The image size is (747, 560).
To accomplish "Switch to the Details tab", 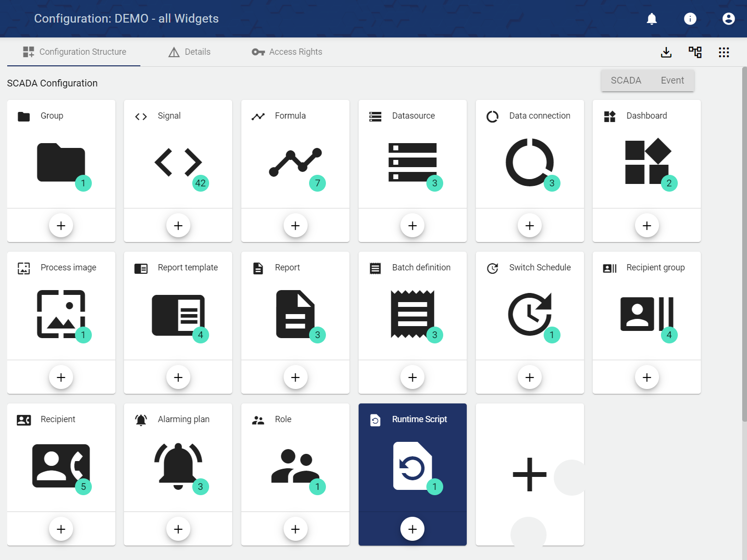I will pos(189,52).
